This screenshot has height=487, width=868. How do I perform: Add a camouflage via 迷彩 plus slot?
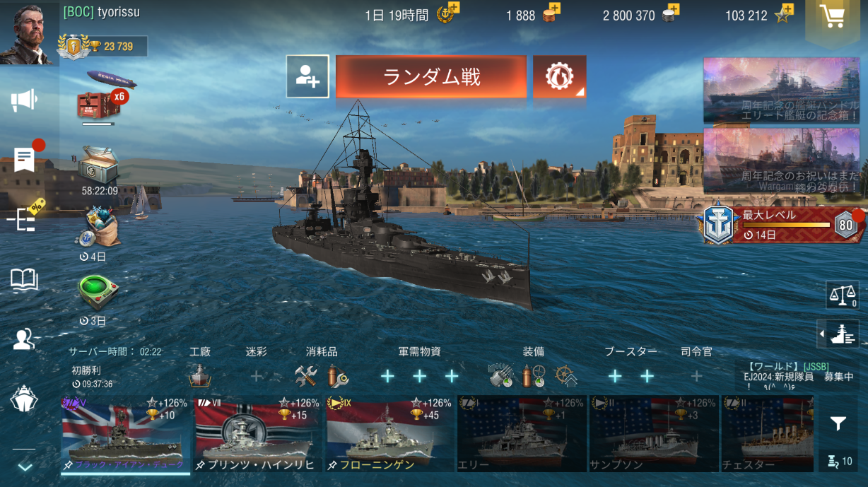257,377
